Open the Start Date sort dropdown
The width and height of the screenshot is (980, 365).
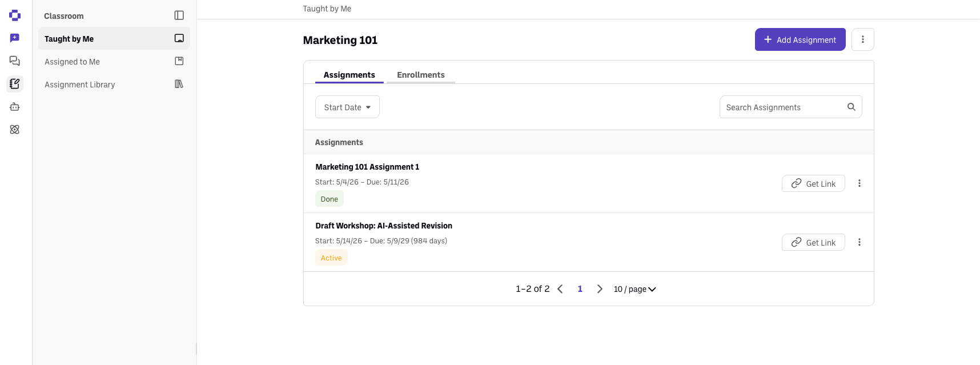[x=347, y=107]
